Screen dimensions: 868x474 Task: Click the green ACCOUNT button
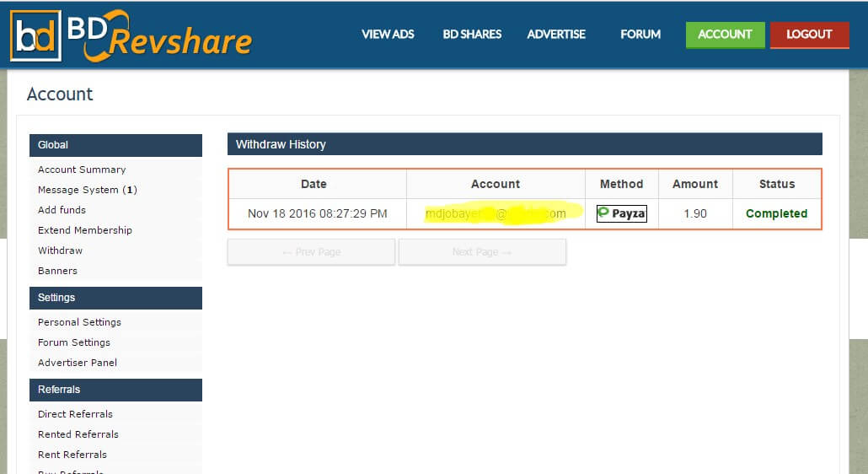[725, 35]
